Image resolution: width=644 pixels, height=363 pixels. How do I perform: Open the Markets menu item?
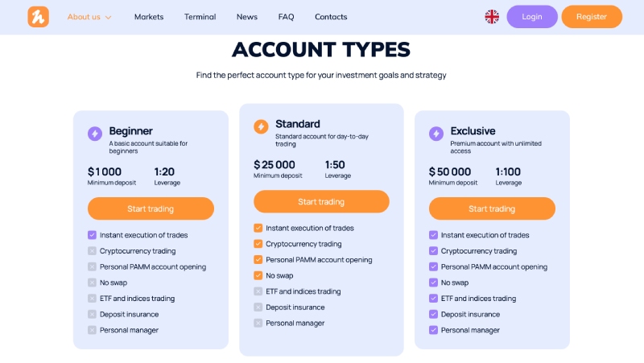coord(149,17)
